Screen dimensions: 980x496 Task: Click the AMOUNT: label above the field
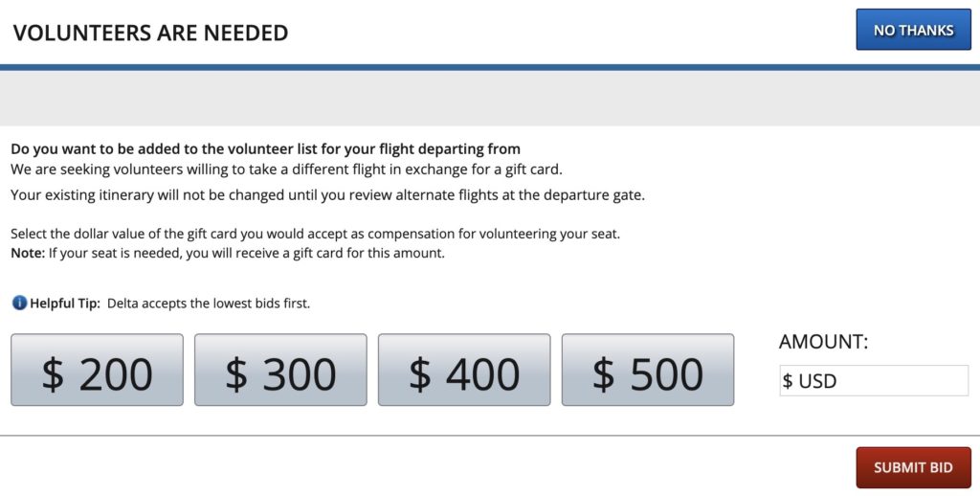point(823,342)
